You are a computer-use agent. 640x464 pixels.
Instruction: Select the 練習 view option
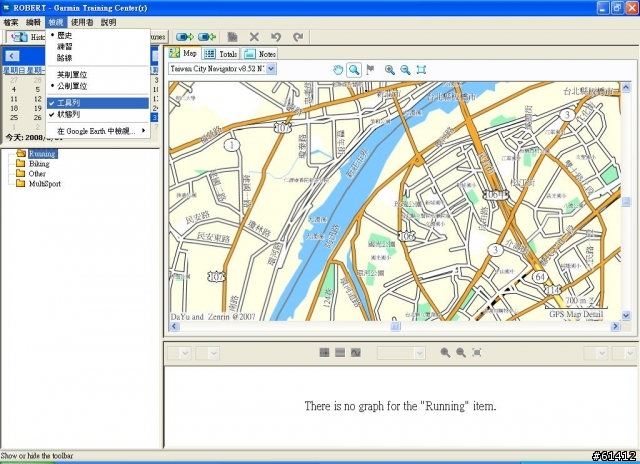click(x=98, y=47)
